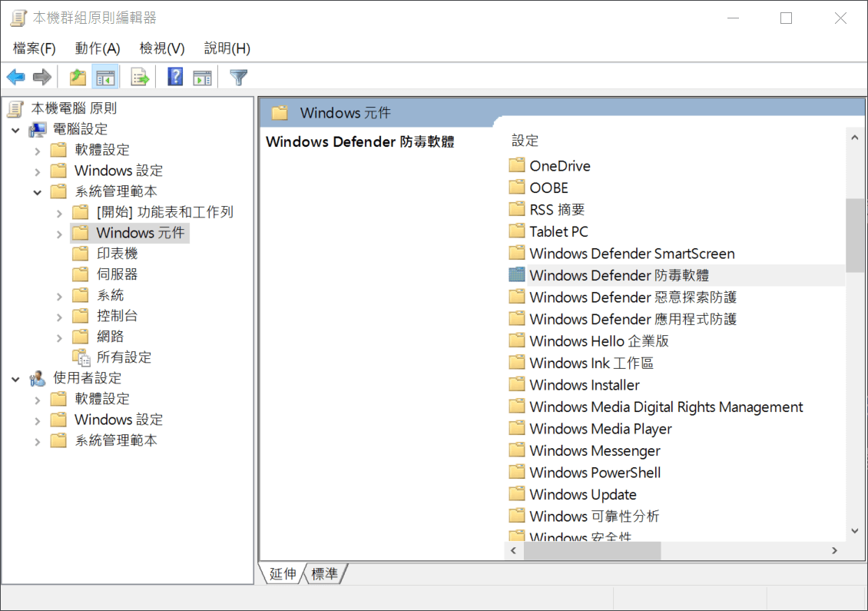Click the 印表機 folder icon in the tree
This screenshot has width=868, height=611.
click(80, 254)
